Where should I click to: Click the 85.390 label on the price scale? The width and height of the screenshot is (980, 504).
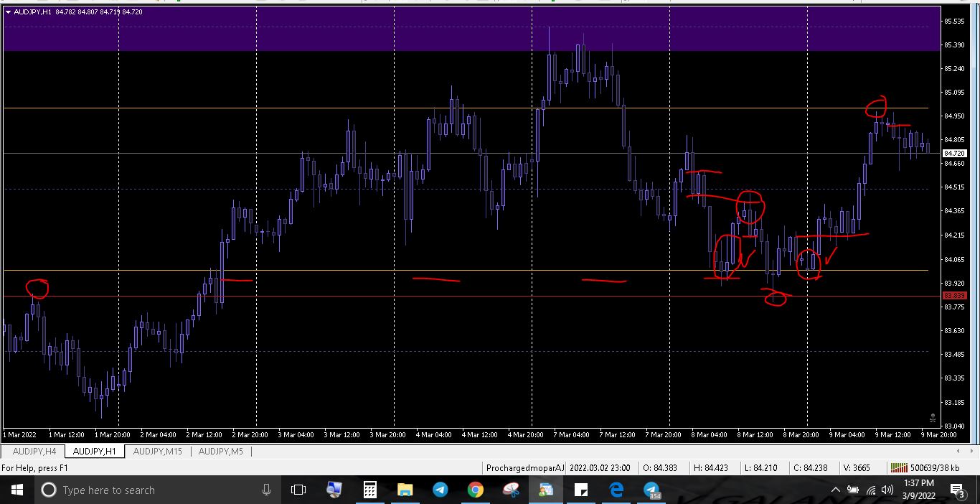(953, 45)
